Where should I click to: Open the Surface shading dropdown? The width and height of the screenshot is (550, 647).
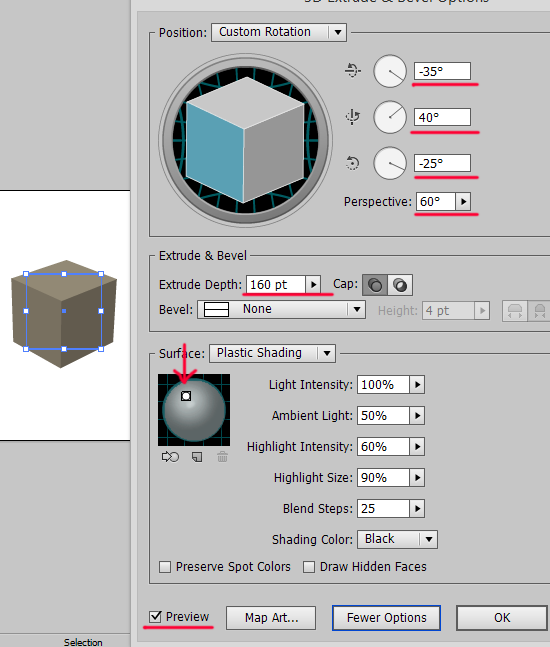click(272, 353)
